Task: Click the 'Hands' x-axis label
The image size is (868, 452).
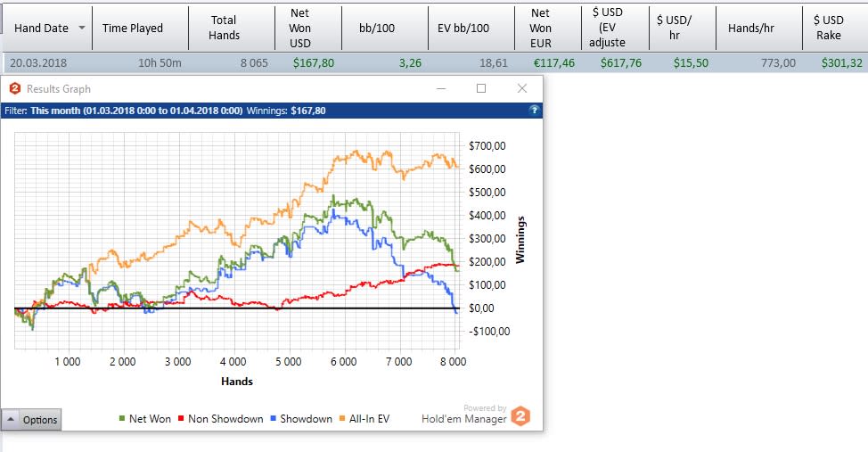Action: (237, 381)
